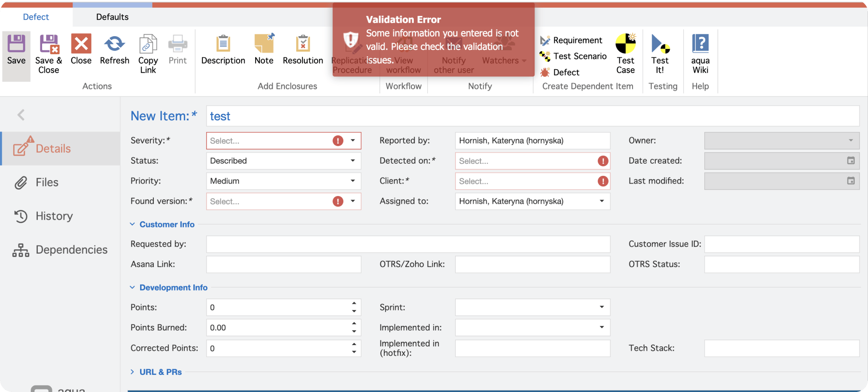The height and width of the screenshot is (392, 868).
Task: Decrease the Points Burned value
Action: tap(354, 331)
